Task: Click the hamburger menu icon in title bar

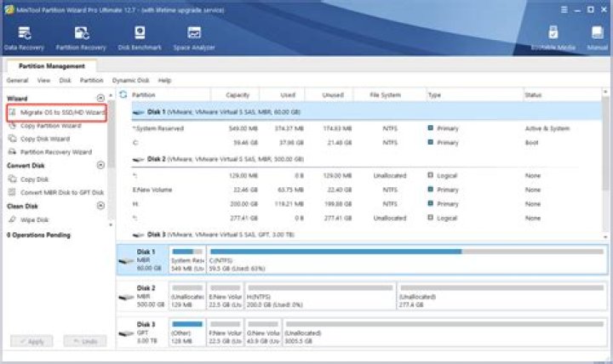Action: [564, 9]
